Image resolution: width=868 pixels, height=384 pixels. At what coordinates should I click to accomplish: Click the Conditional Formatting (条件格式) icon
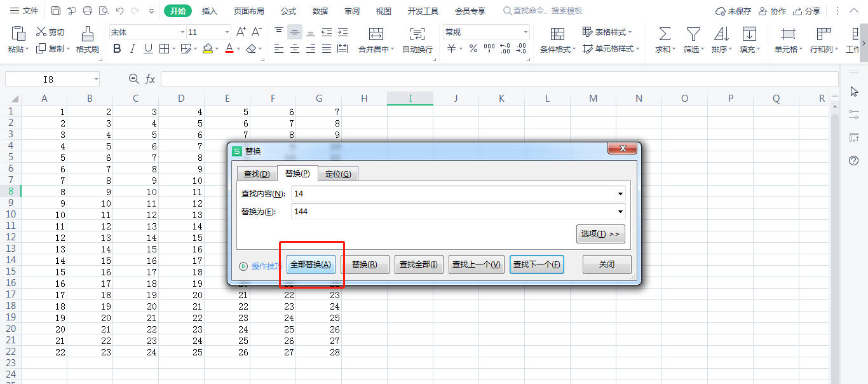tap(557, 34)
